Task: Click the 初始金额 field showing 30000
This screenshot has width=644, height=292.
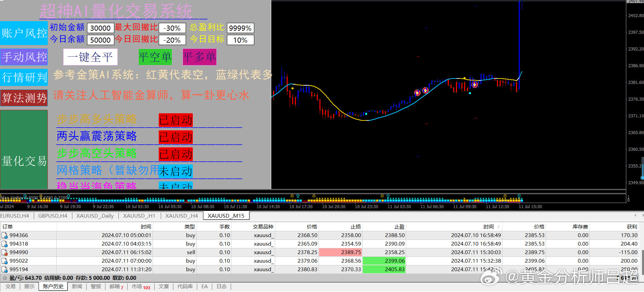Action: (x=100, y=28)
